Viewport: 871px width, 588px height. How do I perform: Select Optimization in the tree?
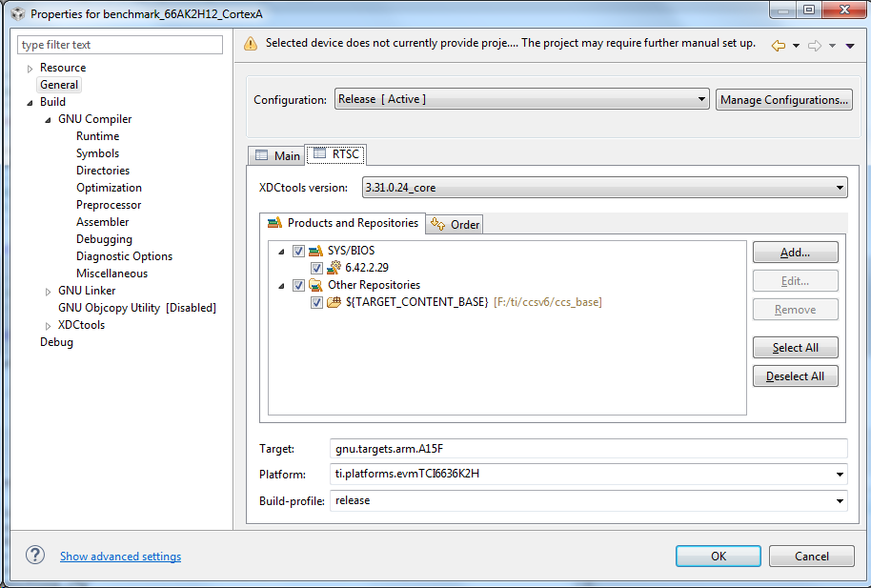(x=109, y=188)
